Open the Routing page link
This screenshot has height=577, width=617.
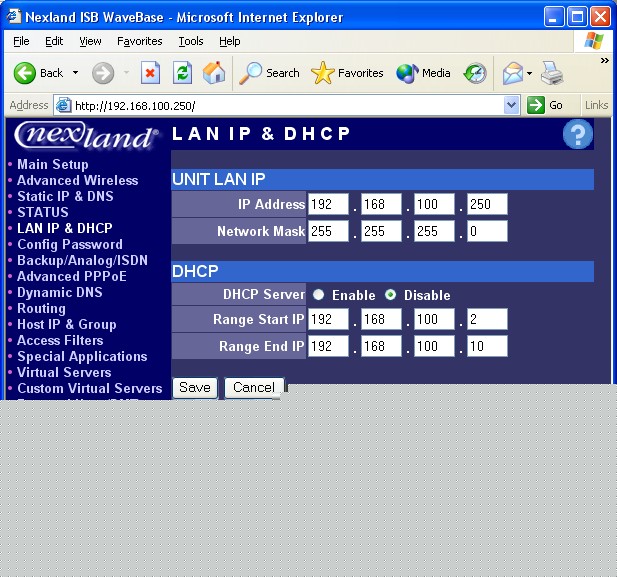41,308
